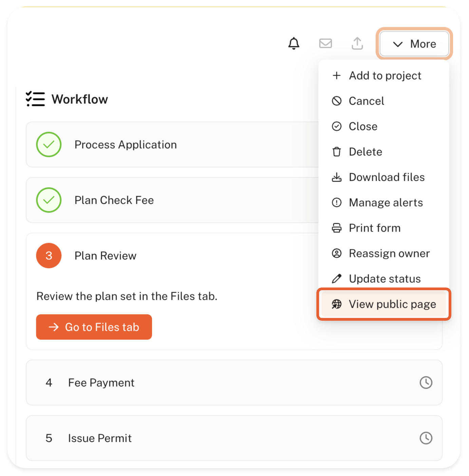
Task: Click the envelope mail icon
Action: tap(325, 43)
